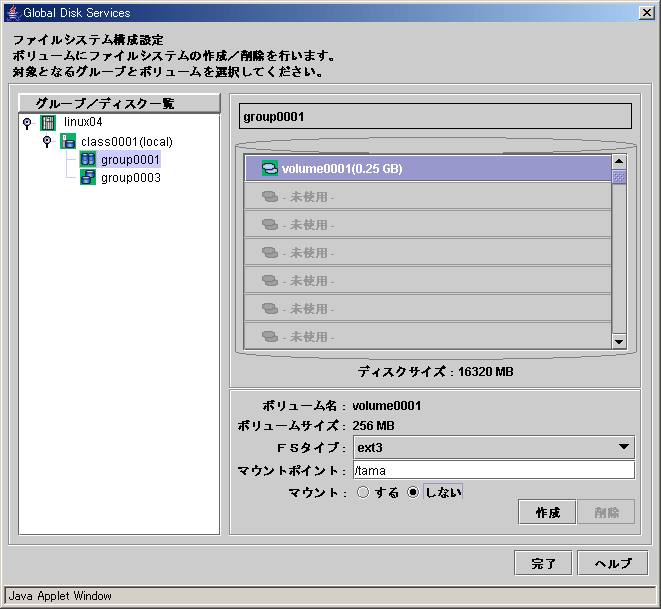Screen dimensions: 661x609
Task: Click the first unused volume slot icon
Action: click(x=270, y=196)
